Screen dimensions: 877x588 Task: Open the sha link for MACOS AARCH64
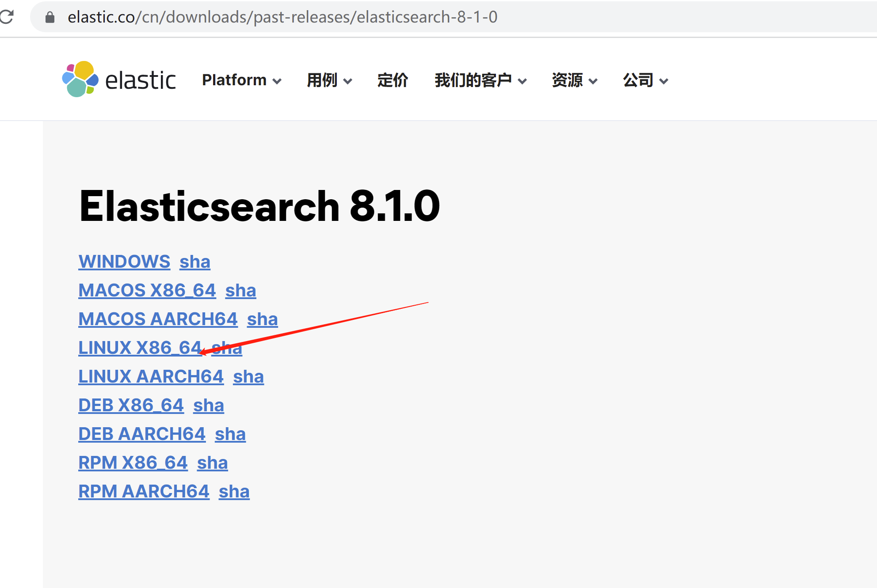(262, 319)
